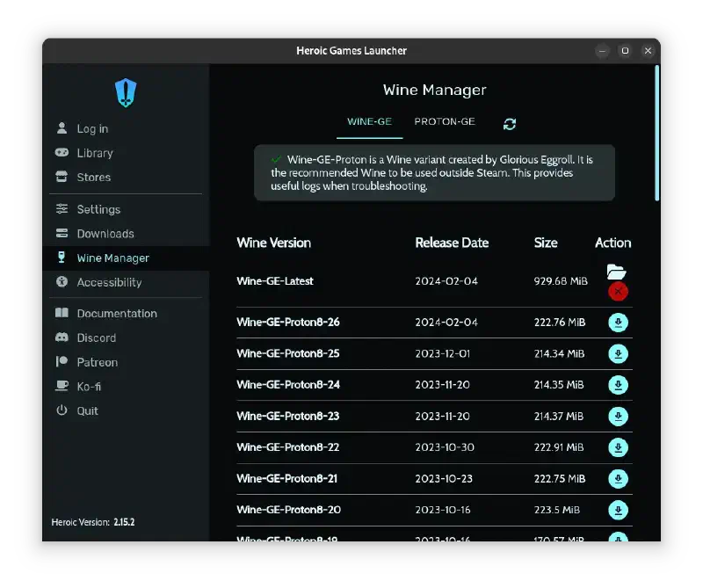Download Wine-GE-Proton8-26
The image size is (703, 588).
click(618, 323)
